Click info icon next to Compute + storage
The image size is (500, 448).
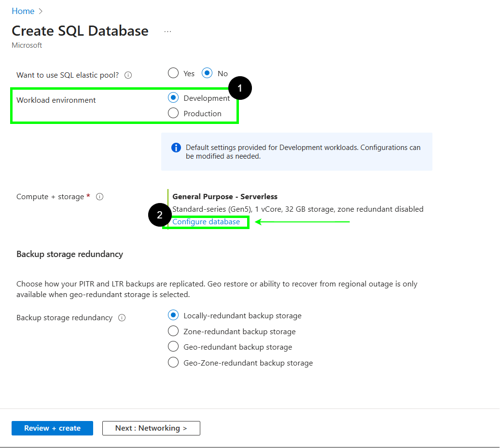point(100,197)
